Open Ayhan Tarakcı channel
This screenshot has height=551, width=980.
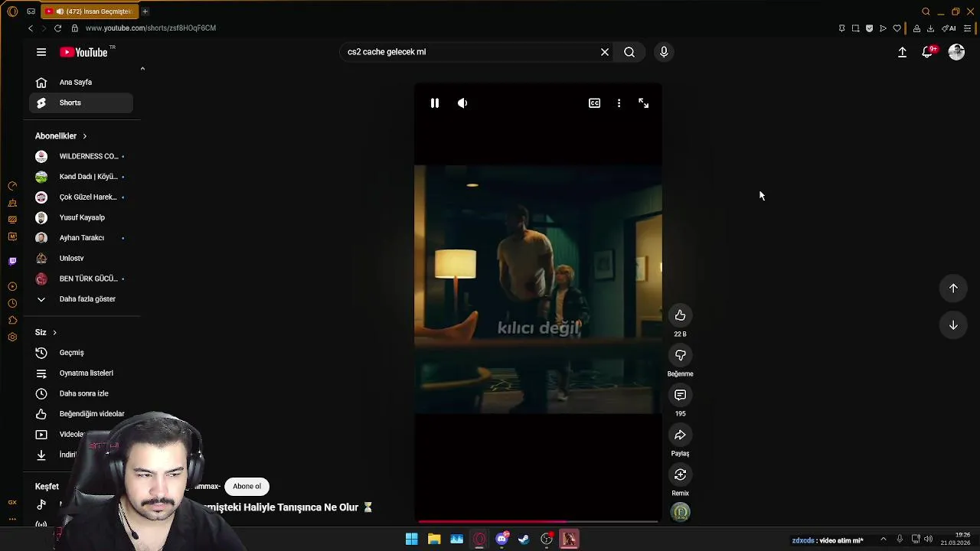click(81, 238)
